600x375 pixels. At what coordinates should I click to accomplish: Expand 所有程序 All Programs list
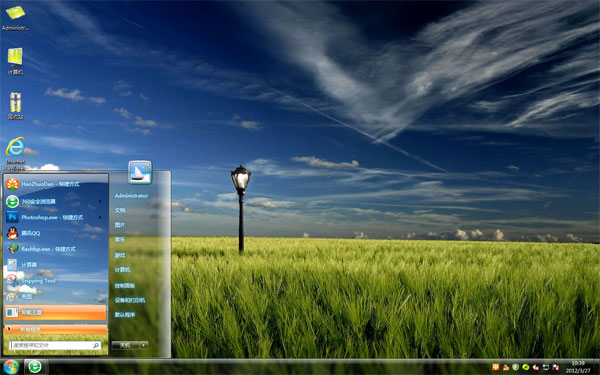pyautogui.click(x=55, y=329)
